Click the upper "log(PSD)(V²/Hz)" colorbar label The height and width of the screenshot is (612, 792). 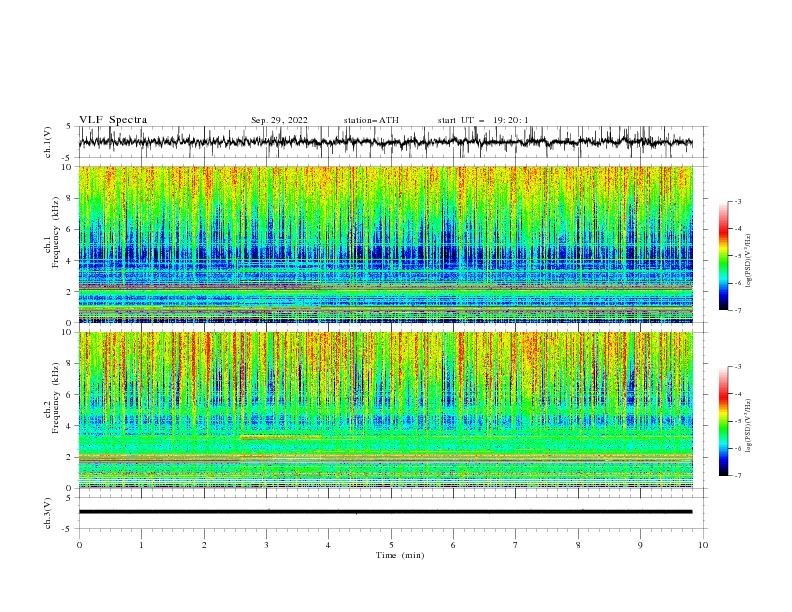[748, 261]
